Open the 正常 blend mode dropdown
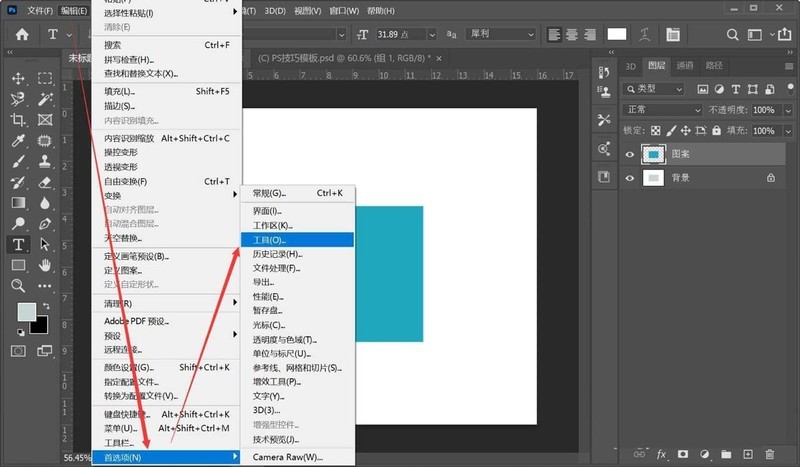 click(662, 110)
